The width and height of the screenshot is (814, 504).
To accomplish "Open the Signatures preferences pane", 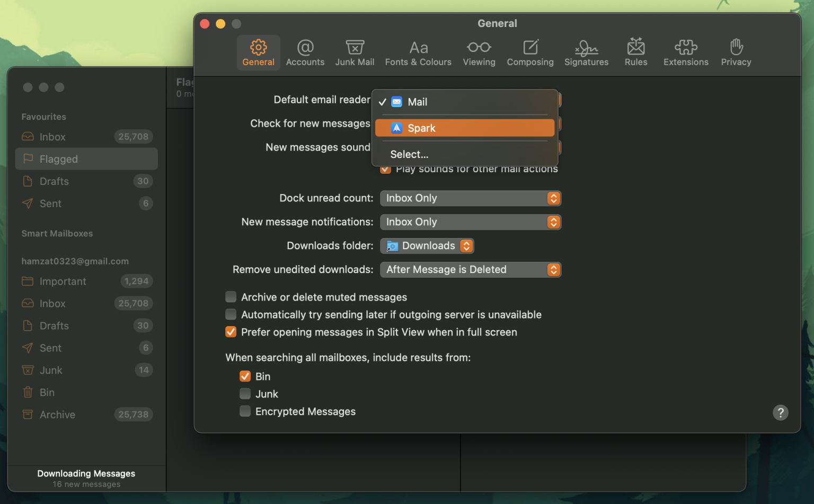I will click(x=586, y=52).
